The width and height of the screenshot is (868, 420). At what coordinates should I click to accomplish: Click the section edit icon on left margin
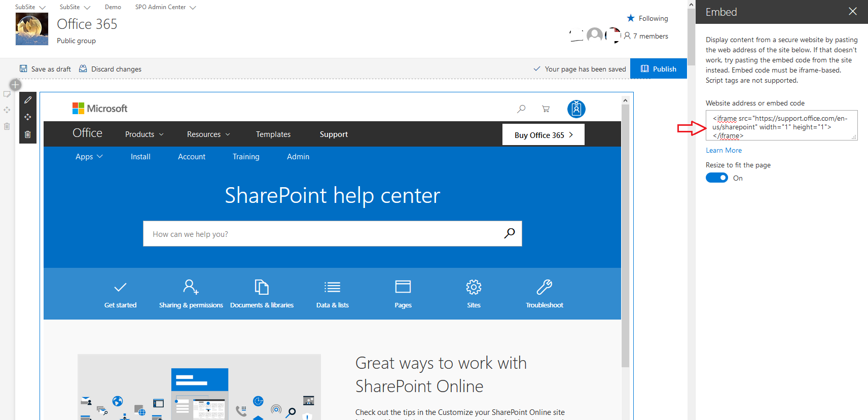point(7,94)
